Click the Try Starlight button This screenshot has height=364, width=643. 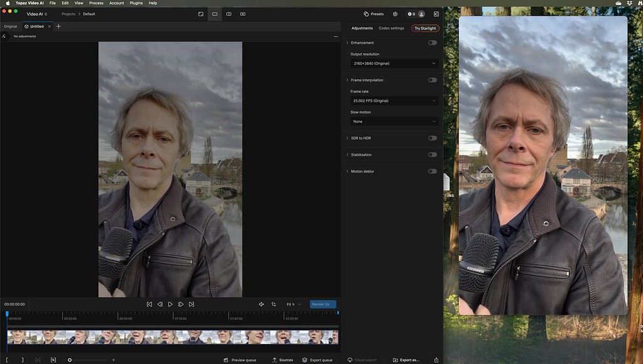pos(425,28)
